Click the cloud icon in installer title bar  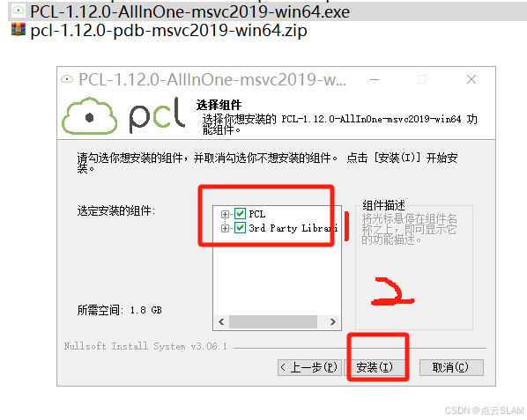point(67,79)
